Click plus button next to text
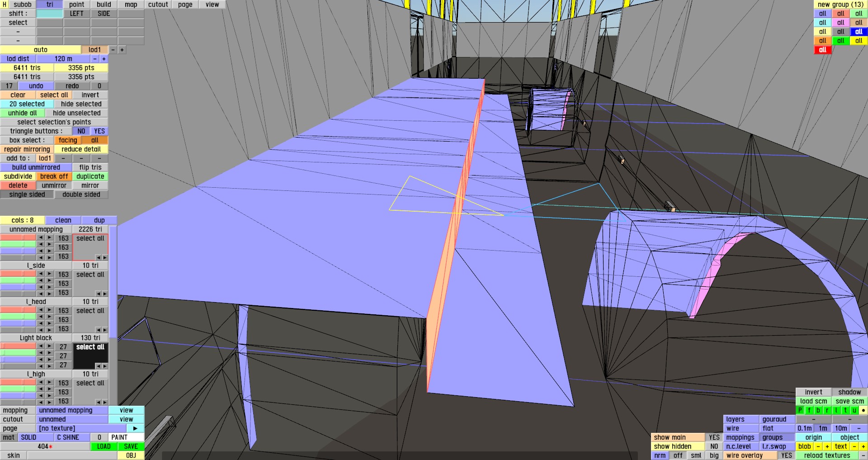 863,446
